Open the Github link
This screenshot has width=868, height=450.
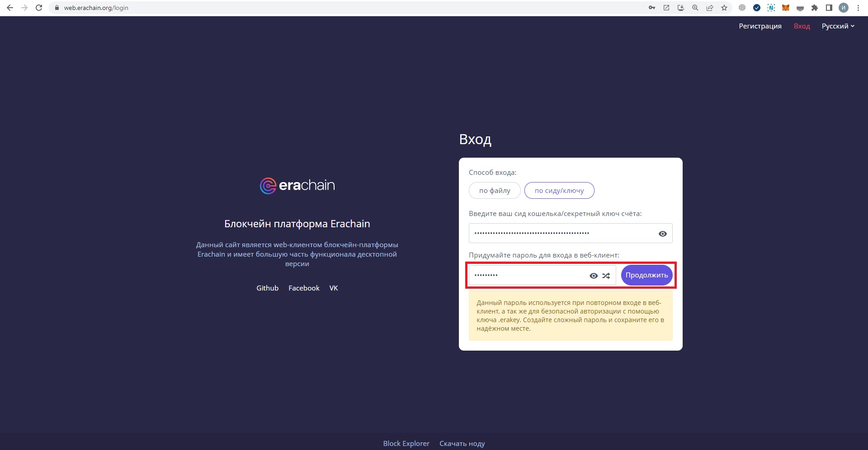[267, 288]
